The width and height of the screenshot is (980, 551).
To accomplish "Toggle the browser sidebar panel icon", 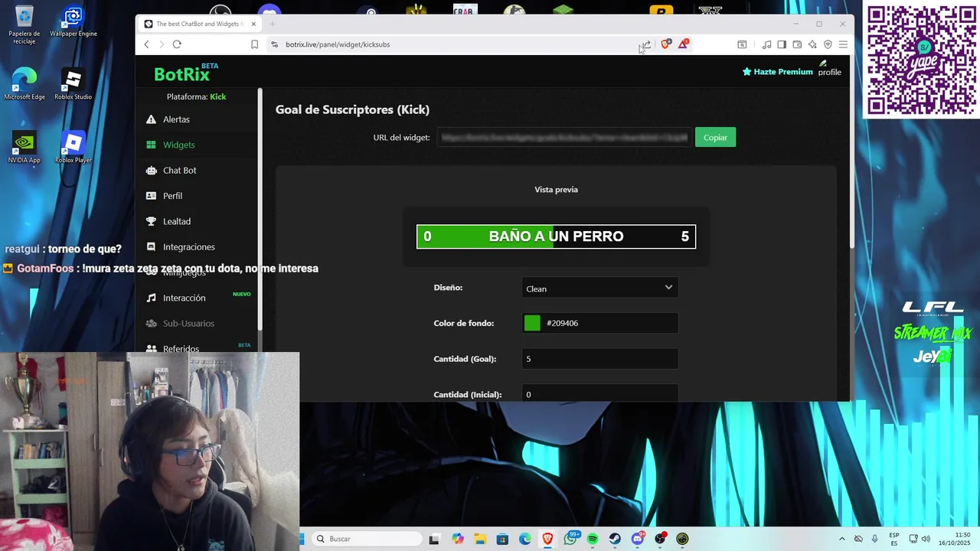I will click(x=782, y=44).
